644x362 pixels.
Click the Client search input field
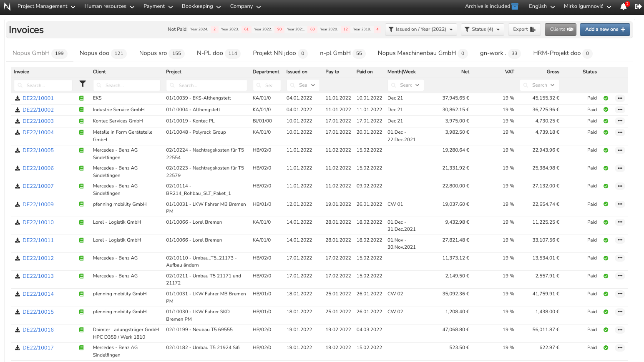126,85
